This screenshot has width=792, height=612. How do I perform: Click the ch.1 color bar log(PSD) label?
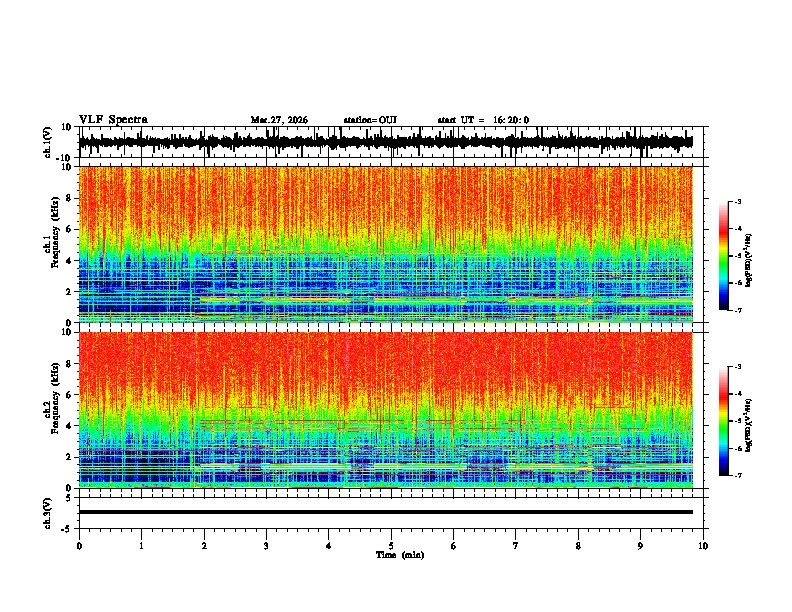pos(748,260)
